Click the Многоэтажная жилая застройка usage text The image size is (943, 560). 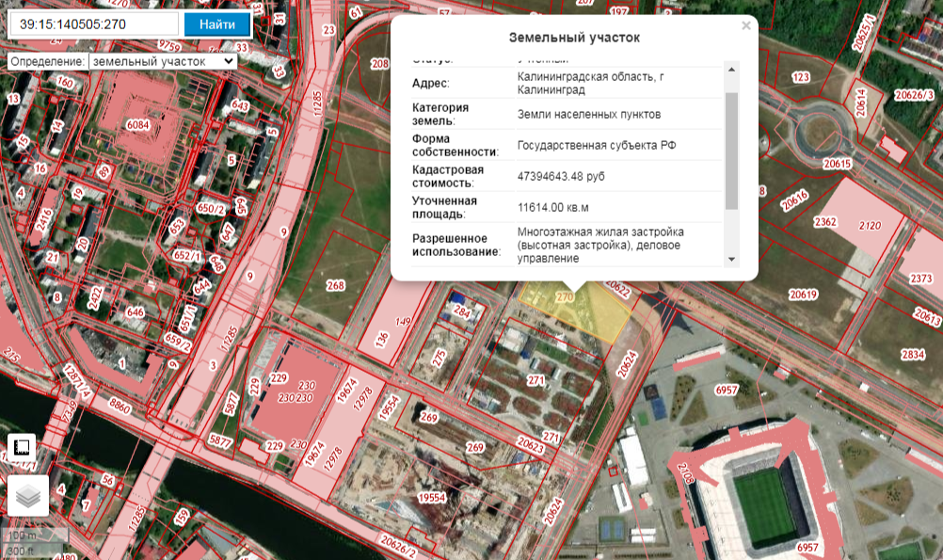point(600,245)
